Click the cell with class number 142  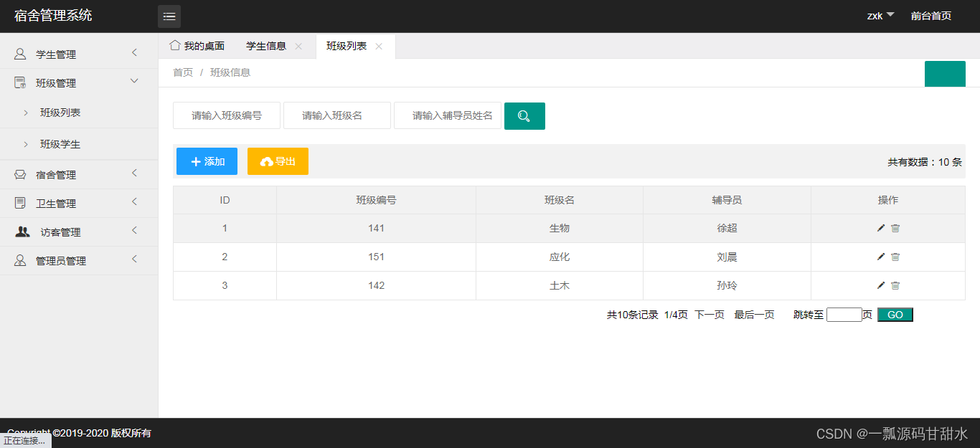pyautogui.click(x=376, y=285)
